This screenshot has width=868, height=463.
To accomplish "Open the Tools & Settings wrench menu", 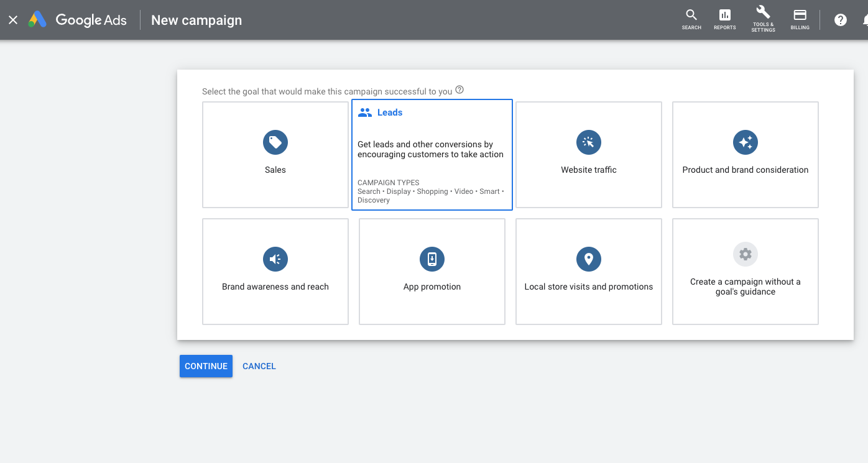I will (762, 16).
